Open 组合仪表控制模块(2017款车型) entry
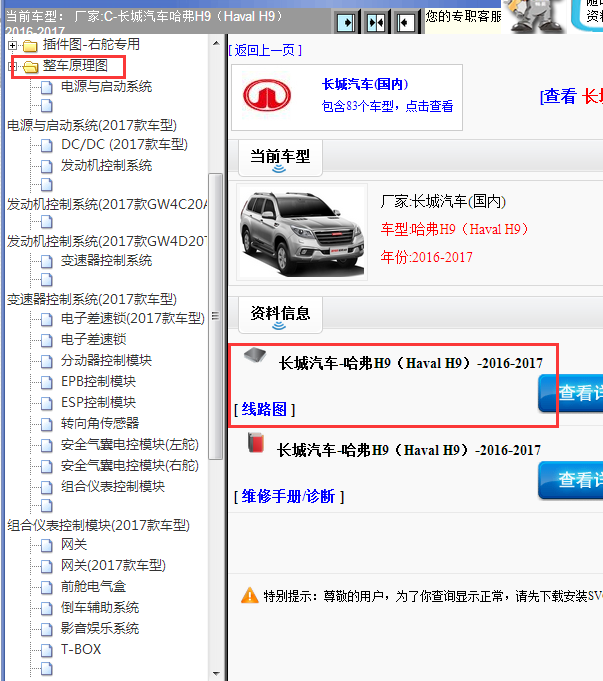603x681 pixels. (99, 526)
